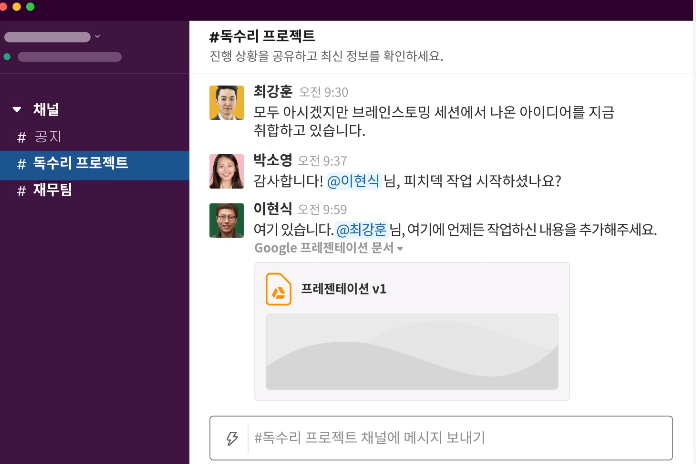Screen dimensions: 696x464
Task: Switch to the 공지 channel
Action: [x=48, y=137]
